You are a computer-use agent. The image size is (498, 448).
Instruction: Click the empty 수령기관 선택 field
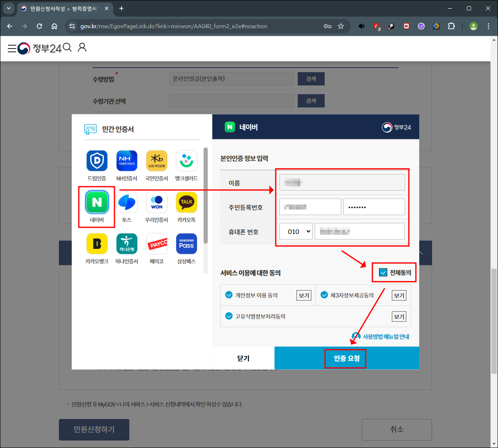click(x=231, y=101)
